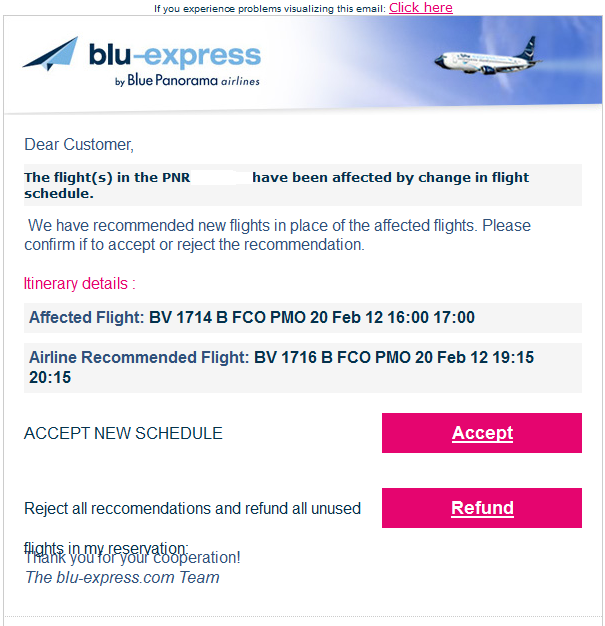The image size is (605, 626).
Task: Click the 'by Blue Panorama airlines' tagline
Action: pyautogui.click(x=187, y=80)
